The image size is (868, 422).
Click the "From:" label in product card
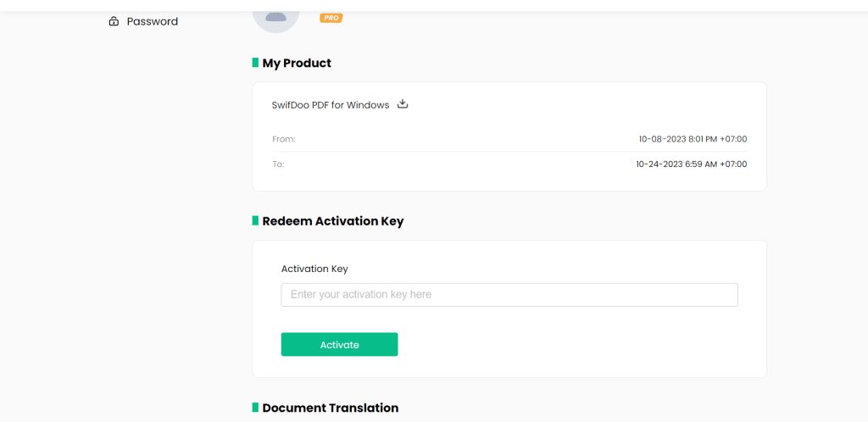pyautogui.click(x=283, y=139)
